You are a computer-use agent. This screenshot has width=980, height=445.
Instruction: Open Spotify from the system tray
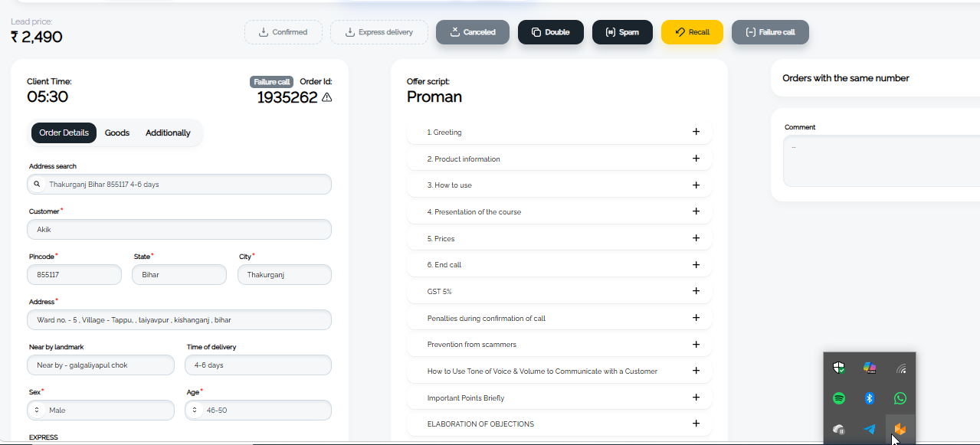click(839, 398)
